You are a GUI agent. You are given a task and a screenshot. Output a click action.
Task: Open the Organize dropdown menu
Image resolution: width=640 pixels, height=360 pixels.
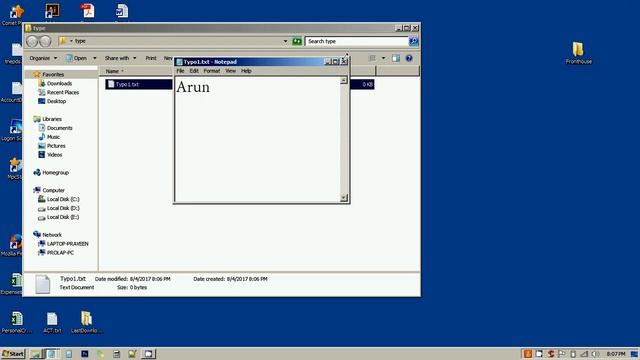point(43,58)
